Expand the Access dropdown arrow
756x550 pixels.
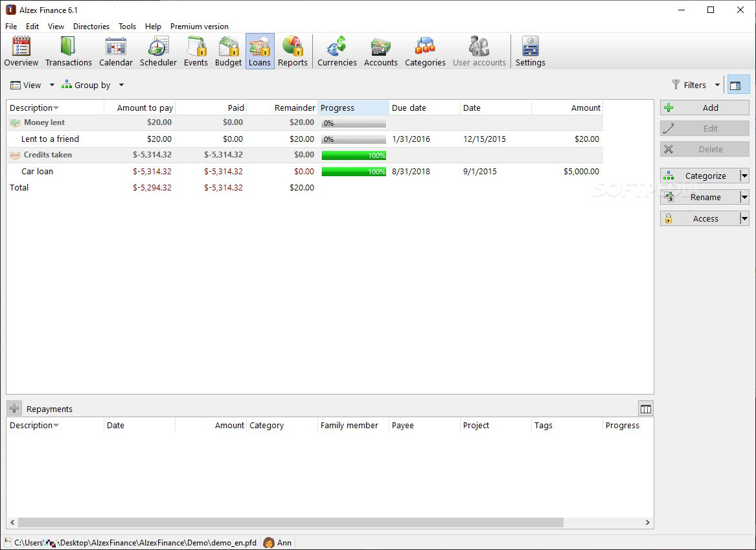pos(744,218)
